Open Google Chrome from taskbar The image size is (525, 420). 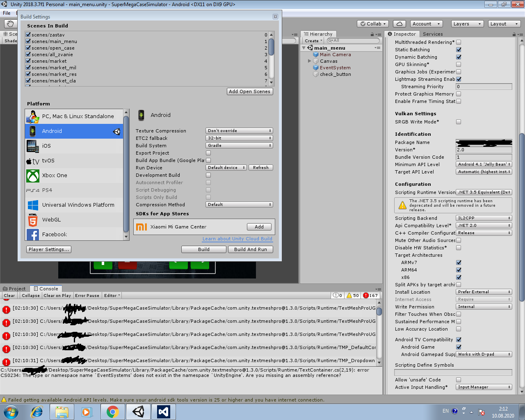click(x=112, y=412)
